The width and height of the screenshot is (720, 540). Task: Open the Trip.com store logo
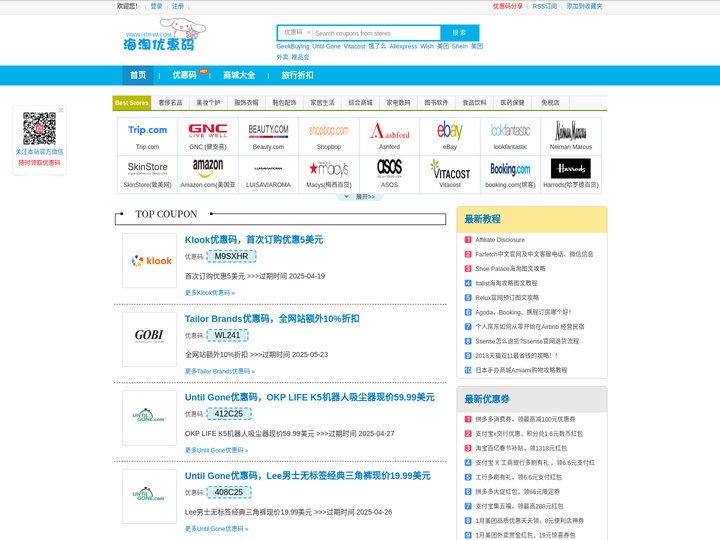click(x=147, y=130)
